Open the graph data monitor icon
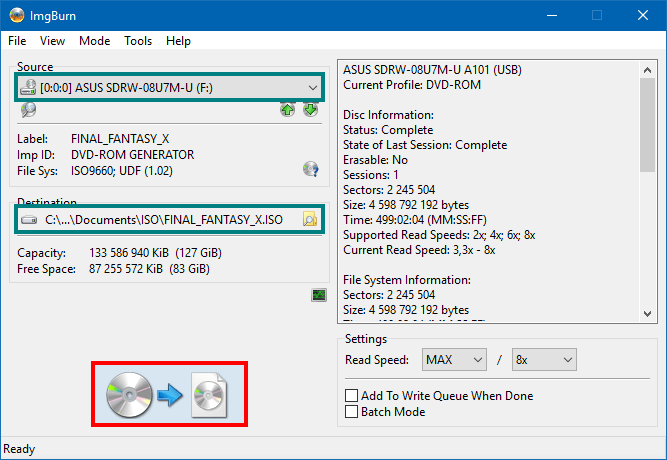This screenshot has height=460, width=667. 319,295
